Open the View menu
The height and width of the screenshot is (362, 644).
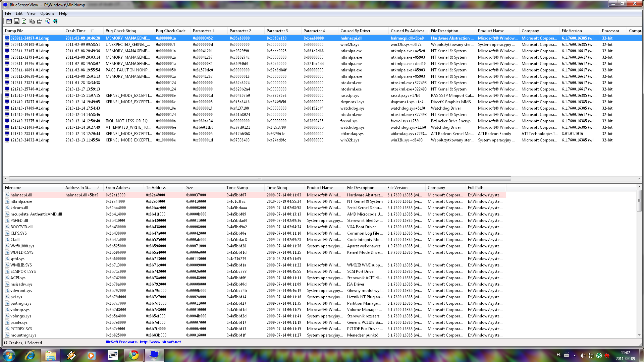31,13
